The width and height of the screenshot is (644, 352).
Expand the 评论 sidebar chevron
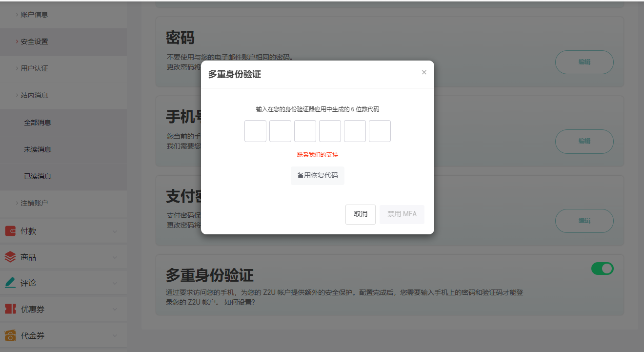click(115, 283)
